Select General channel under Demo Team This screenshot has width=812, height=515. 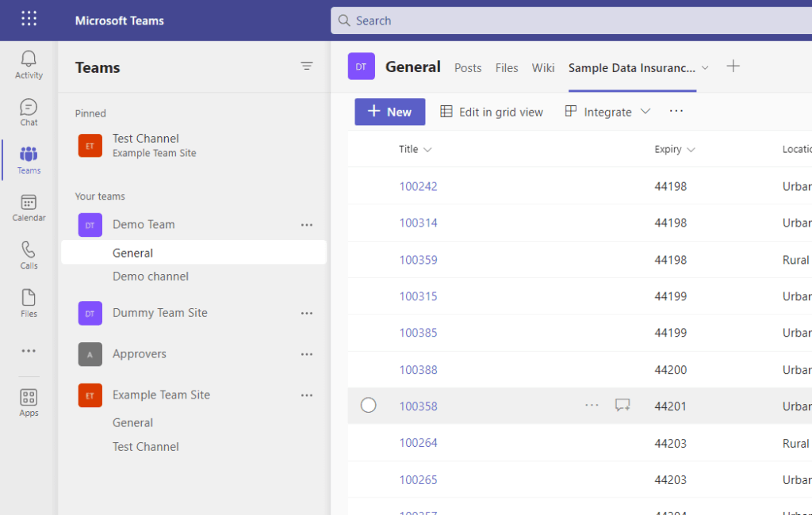(x=193, y=253)
